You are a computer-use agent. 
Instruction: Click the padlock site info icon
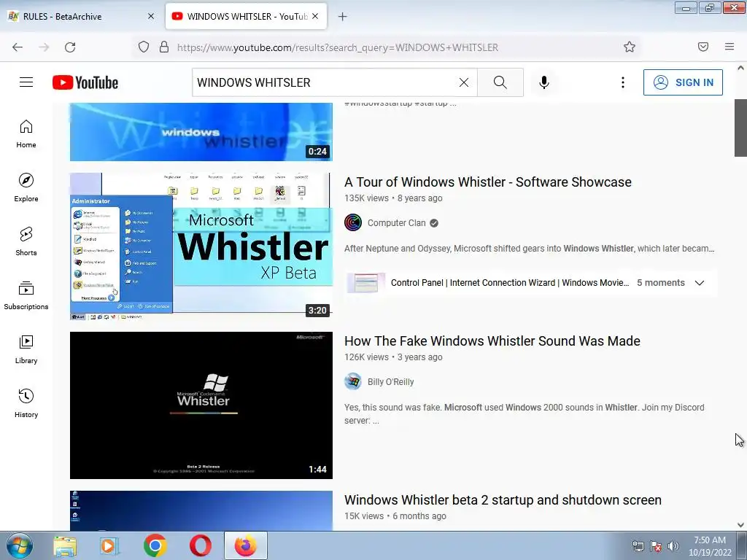point(164,47)
